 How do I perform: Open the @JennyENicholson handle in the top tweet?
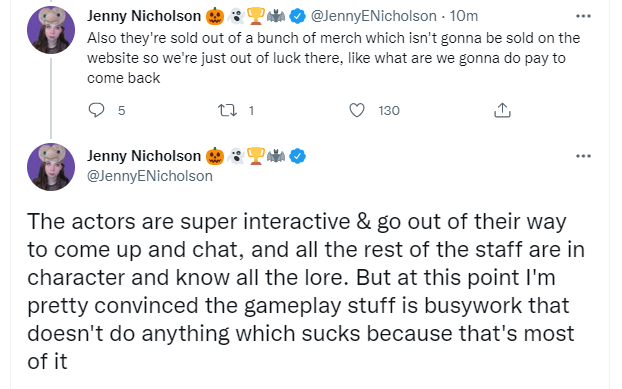(373, 16)
